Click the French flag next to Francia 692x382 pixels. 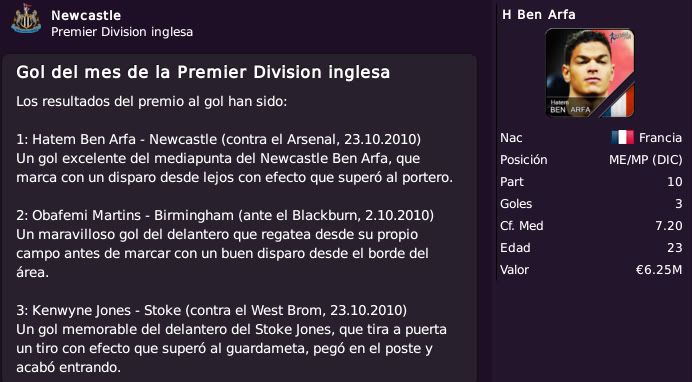coord(622,138)
